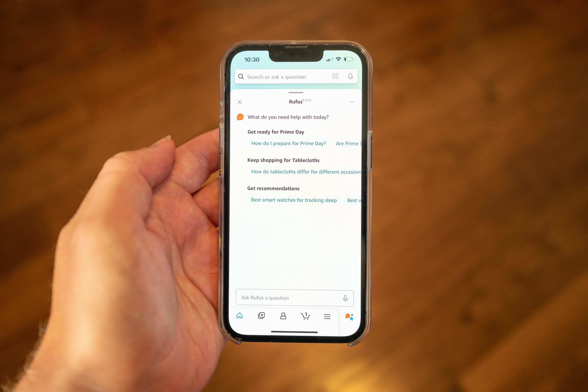Click How do I prepare for Prime Day

click(288, 143)
